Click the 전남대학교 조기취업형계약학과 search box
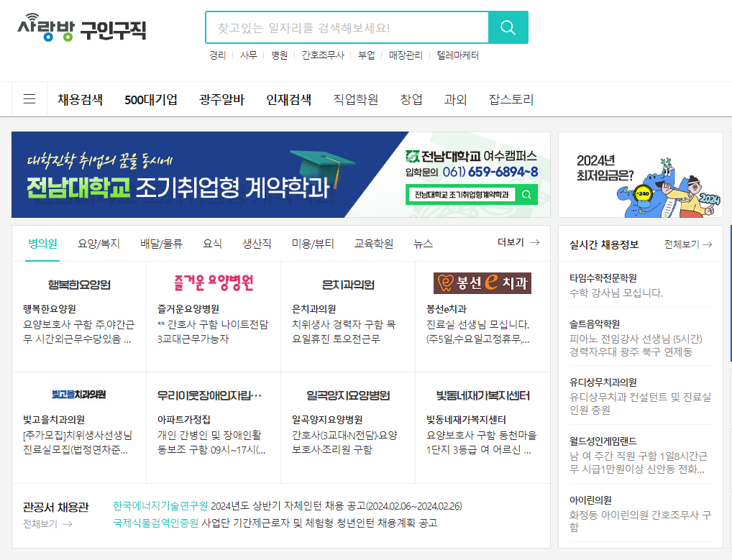 pyautogui.click(x=462, y=195)
